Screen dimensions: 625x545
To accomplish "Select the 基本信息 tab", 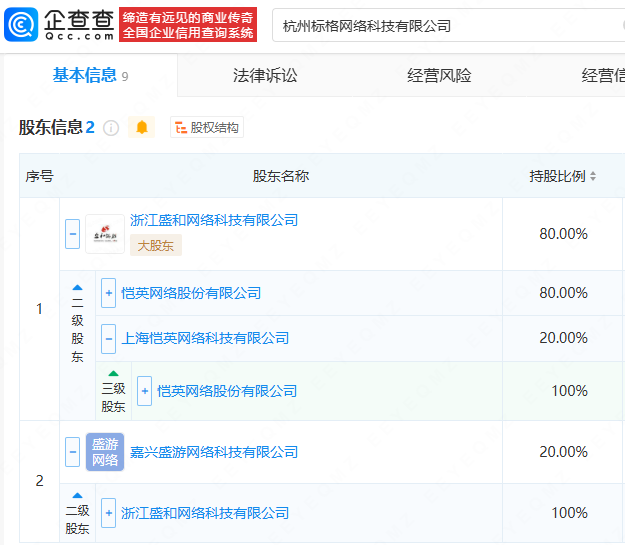I will pyautogui.click(x=84, y=76).
